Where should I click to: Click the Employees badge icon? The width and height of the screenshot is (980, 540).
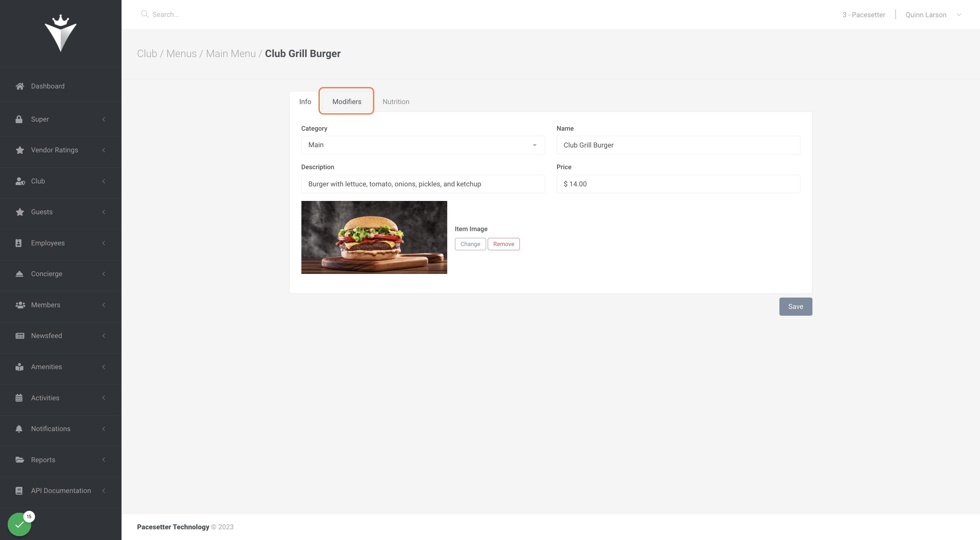pyautogui.click(x=19, y=243)
